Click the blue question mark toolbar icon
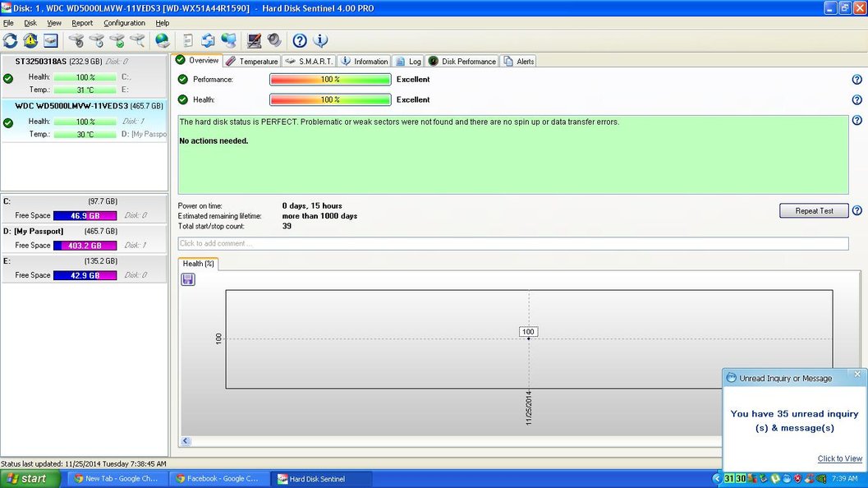 [x=300, y=40]
